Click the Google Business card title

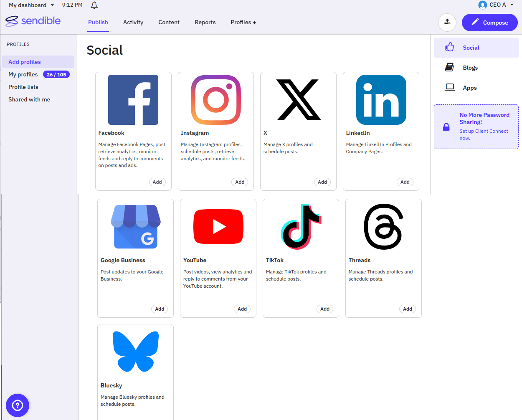[x=123, y=260]
